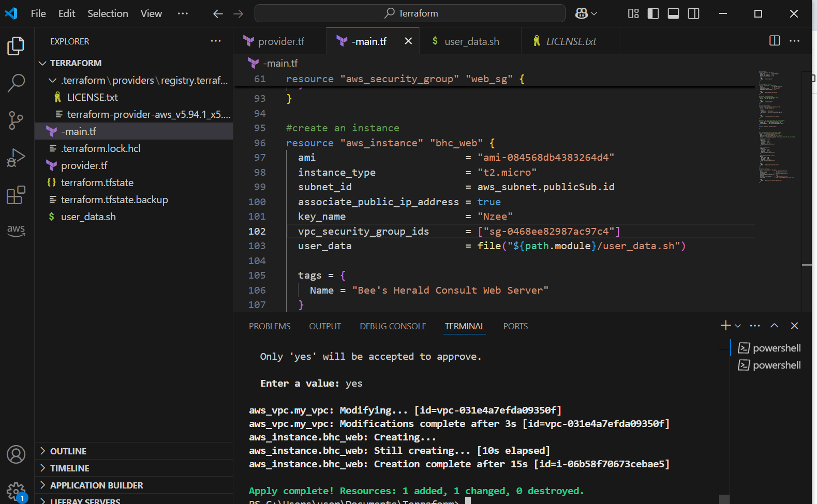
Task: Open the Copilot chat icon
Action: (x=581, y=14)
